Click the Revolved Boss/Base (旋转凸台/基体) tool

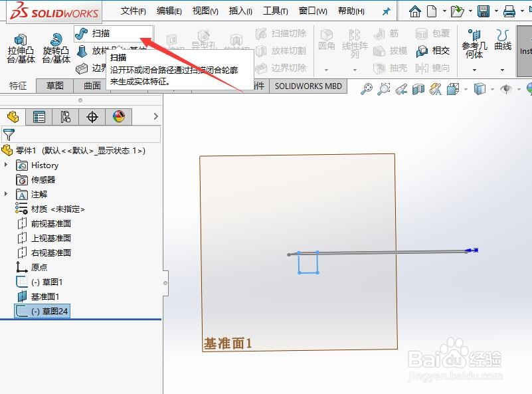(56, 49)
